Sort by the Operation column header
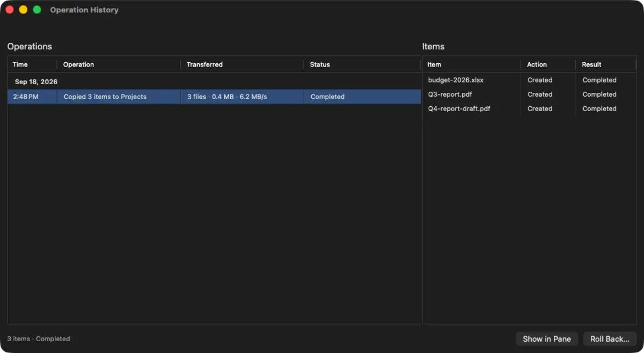This screenshot has height=353, width=644. (x=119, y=64)
